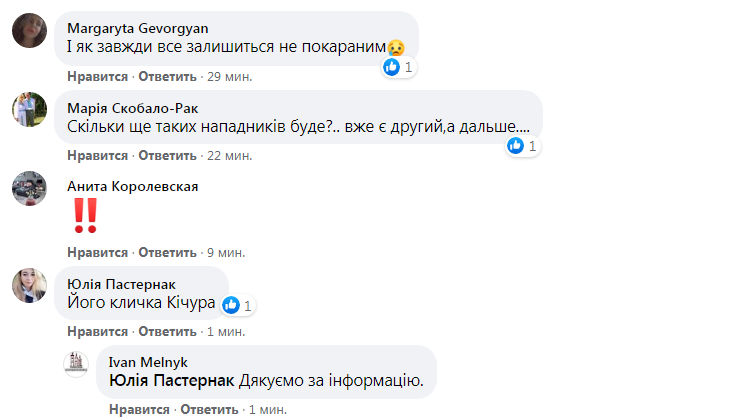Screen dimensions: 737x419
Task: Open Ivan Melnyk's profile name link
Action: coord(142,363)
